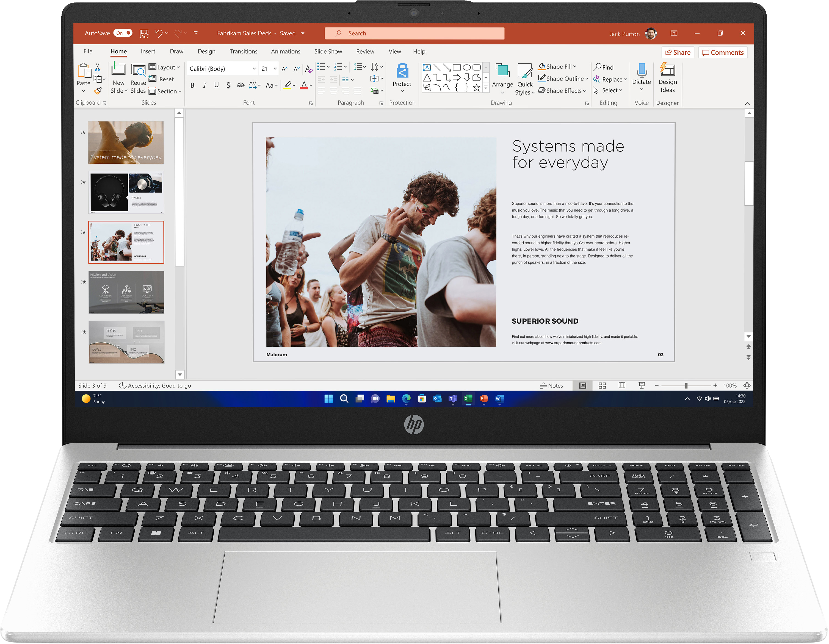Switch to Slide Sorter view

coord(602,385)
